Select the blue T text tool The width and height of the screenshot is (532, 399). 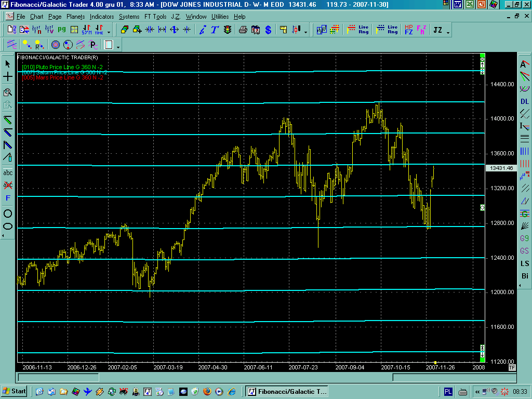(214, 30)
